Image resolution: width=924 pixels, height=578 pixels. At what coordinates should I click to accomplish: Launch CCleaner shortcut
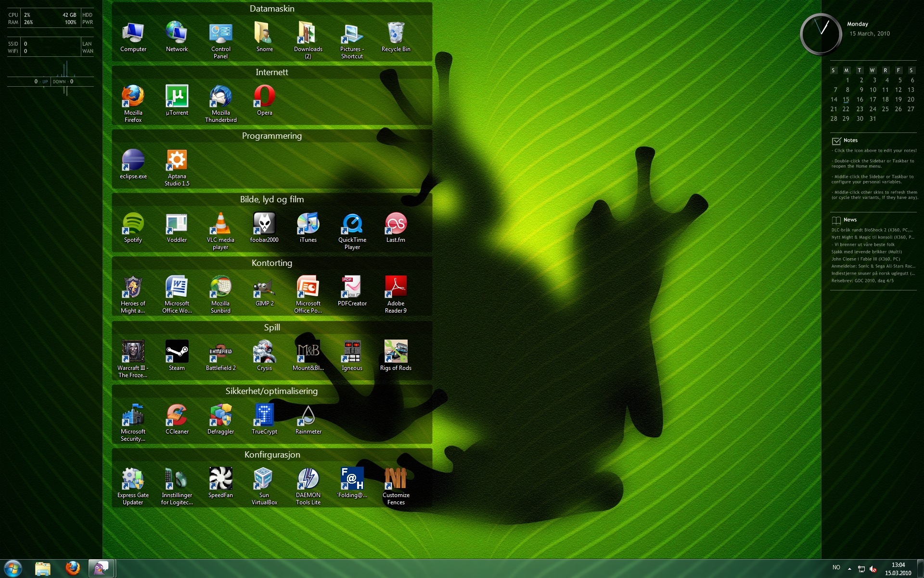click(177, 420)
